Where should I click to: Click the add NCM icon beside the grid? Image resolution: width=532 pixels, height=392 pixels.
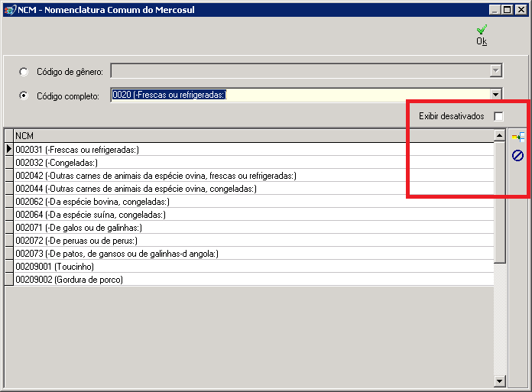518,137
